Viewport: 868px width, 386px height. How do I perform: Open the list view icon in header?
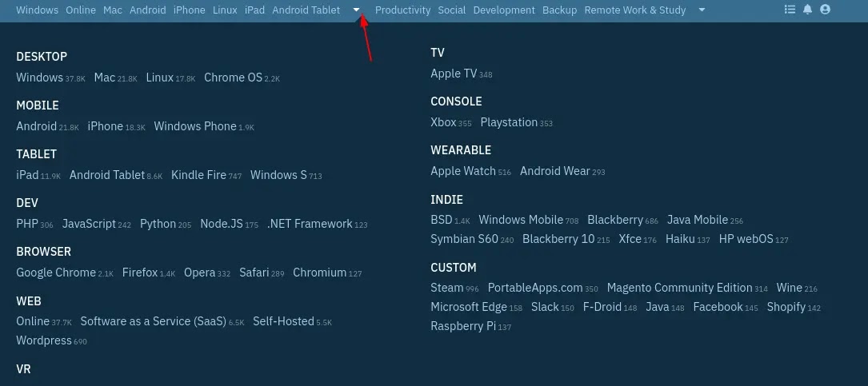790,10
